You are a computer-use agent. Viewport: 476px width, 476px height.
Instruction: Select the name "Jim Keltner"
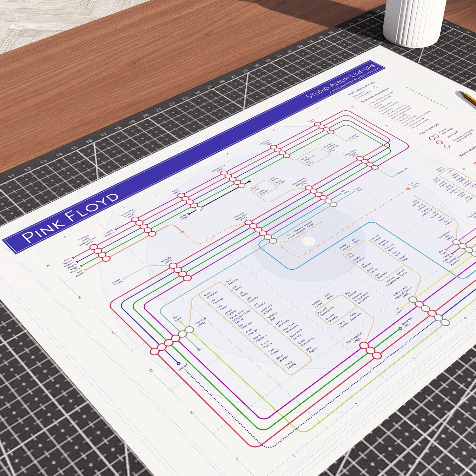click(366, 265)
